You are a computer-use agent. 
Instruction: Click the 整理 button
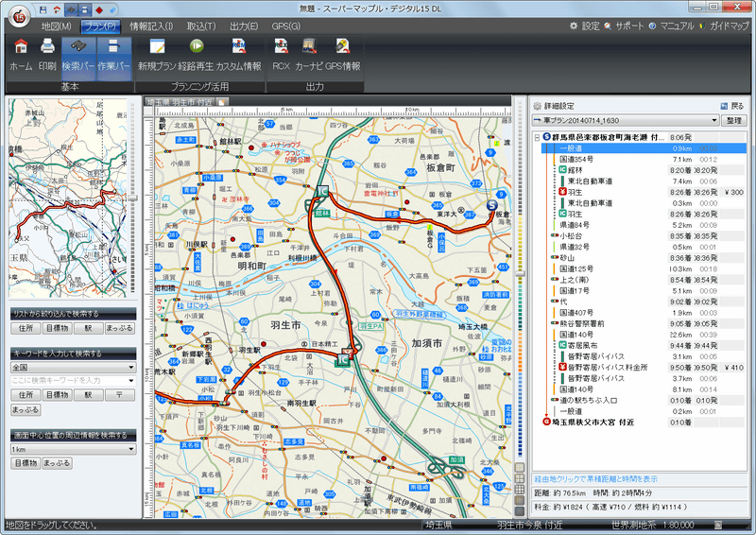point(734,120)
